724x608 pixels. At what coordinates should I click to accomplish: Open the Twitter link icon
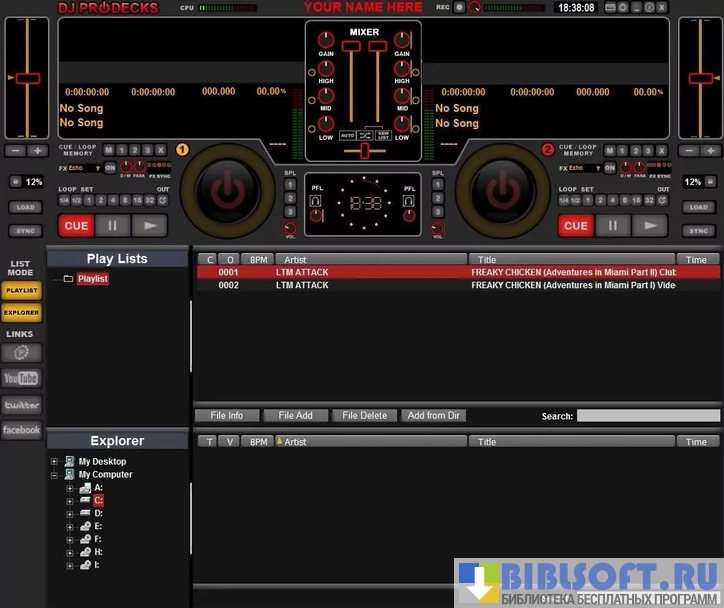pos(21,405)
